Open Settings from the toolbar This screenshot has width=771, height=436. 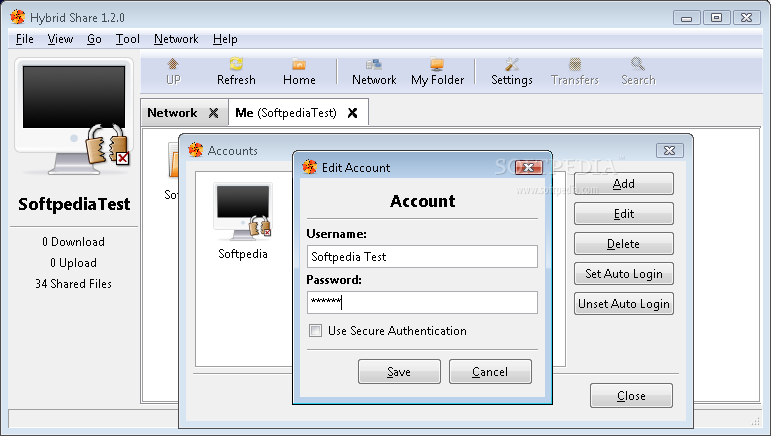pos(511,72)
